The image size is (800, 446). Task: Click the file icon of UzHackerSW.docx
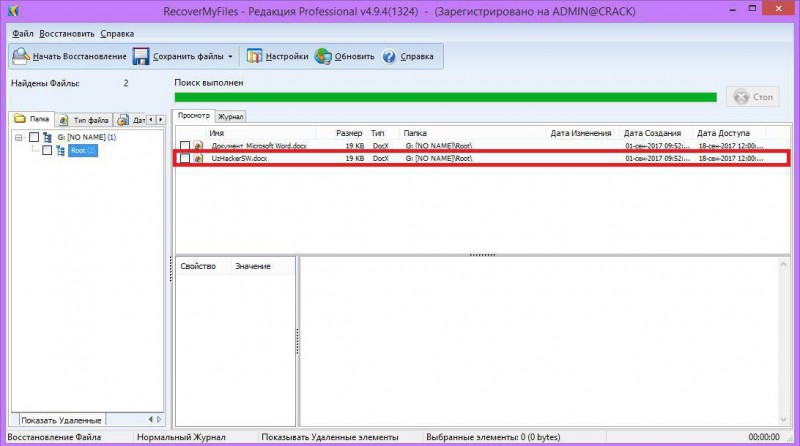[198, 159]
